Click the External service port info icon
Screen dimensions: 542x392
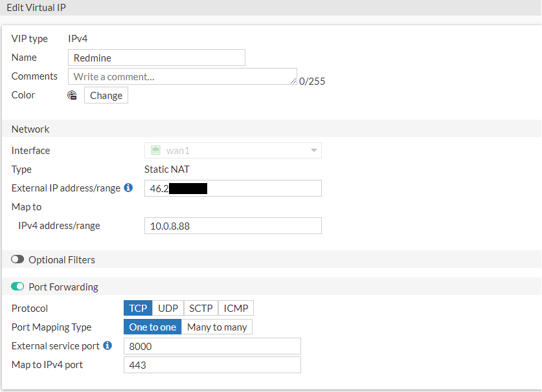point(107,345)
